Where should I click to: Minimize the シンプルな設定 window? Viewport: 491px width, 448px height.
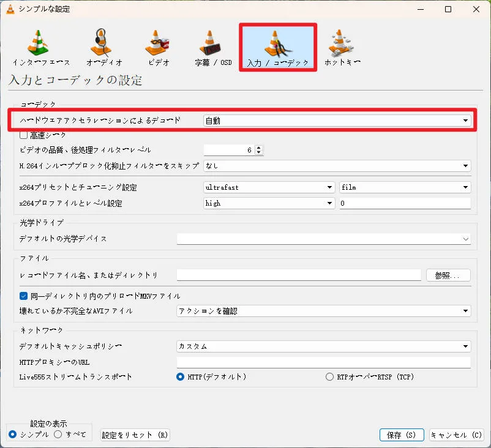(421, 9)
